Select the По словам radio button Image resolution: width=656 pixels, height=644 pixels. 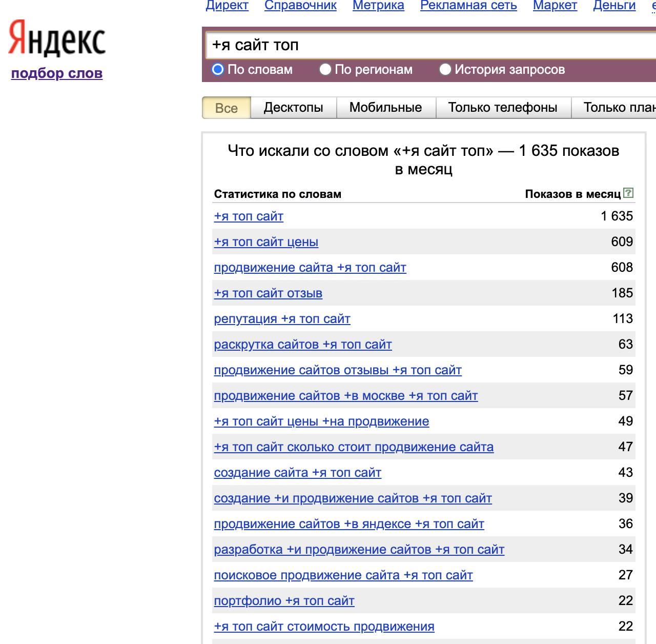click(218, 69)
